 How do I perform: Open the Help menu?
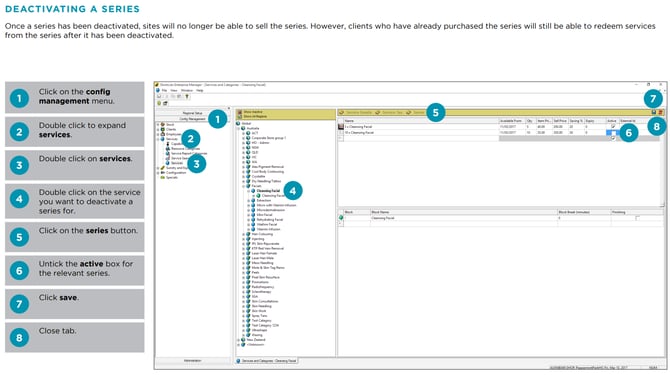point(200,91)
